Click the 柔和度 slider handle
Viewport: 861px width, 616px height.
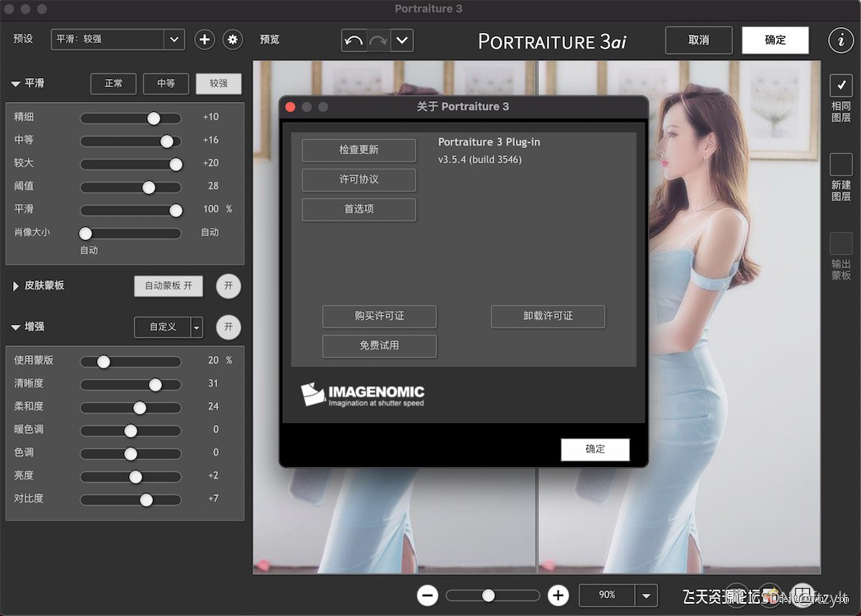tap(140, 408)
